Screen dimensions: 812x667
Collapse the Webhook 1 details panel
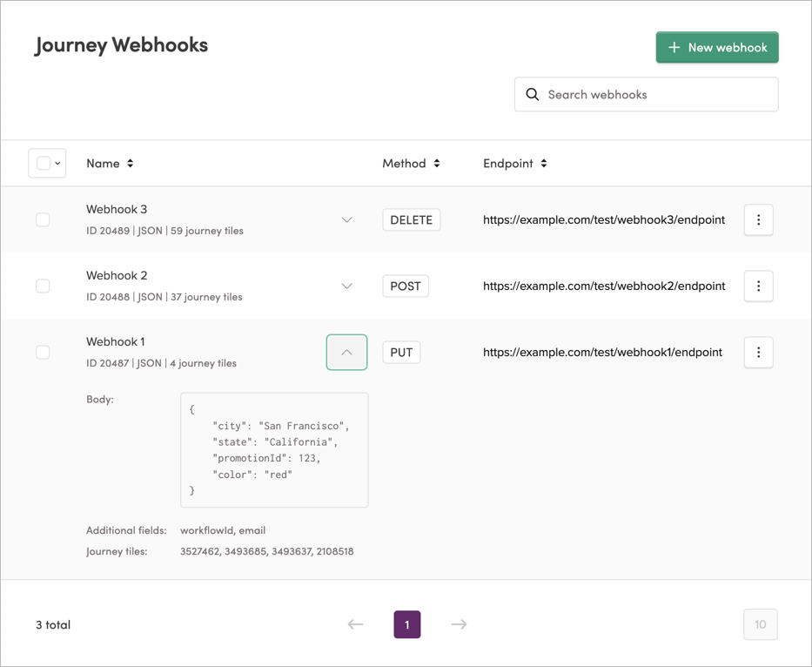(346, 352)
